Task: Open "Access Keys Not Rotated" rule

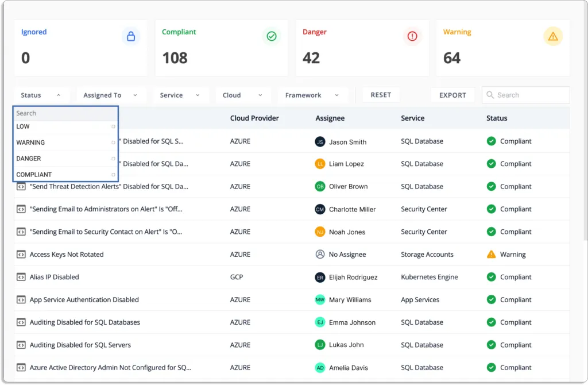Action: click(x=67, y=255)
